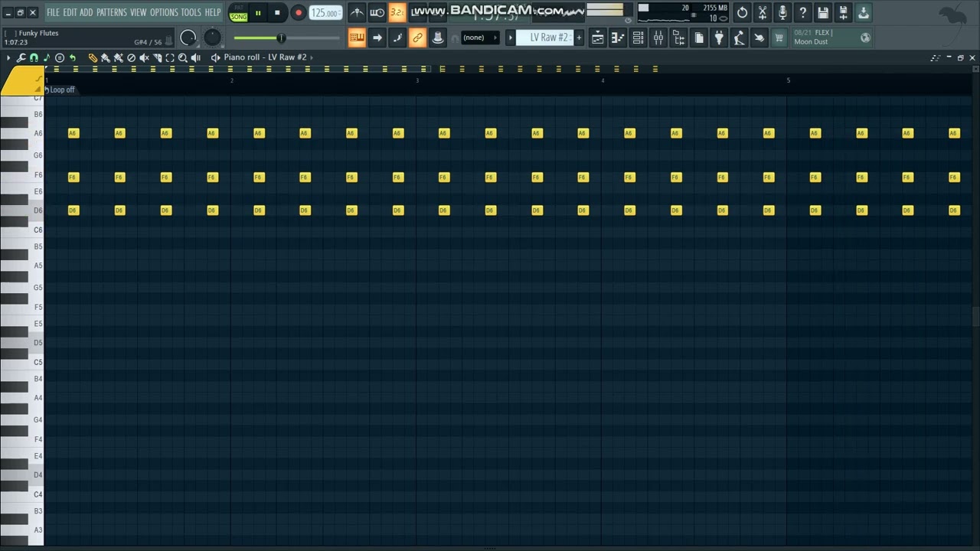
Task: Toggle the metronome
Action: coord(357,12)
